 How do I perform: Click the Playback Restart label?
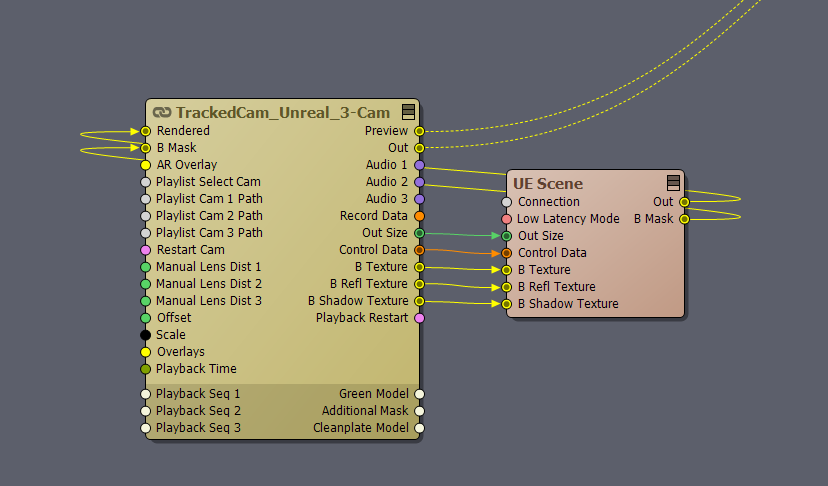click(362, 318)
